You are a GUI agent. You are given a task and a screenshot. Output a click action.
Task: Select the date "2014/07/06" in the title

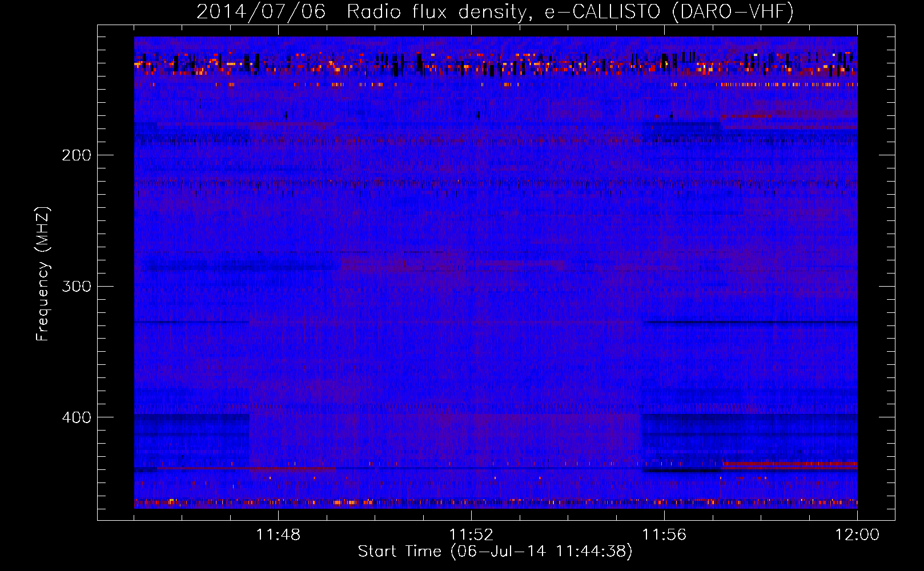(x=261, y=11)
